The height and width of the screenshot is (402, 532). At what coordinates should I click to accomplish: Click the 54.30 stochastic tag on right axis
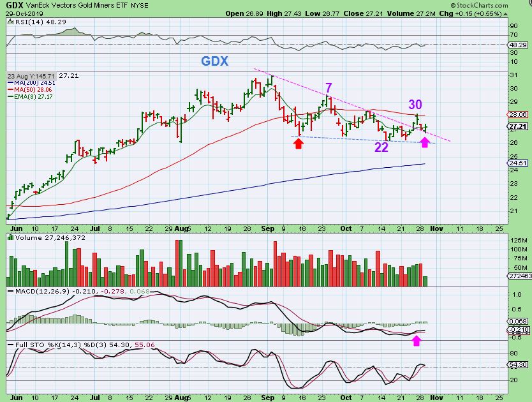[518, 365]
